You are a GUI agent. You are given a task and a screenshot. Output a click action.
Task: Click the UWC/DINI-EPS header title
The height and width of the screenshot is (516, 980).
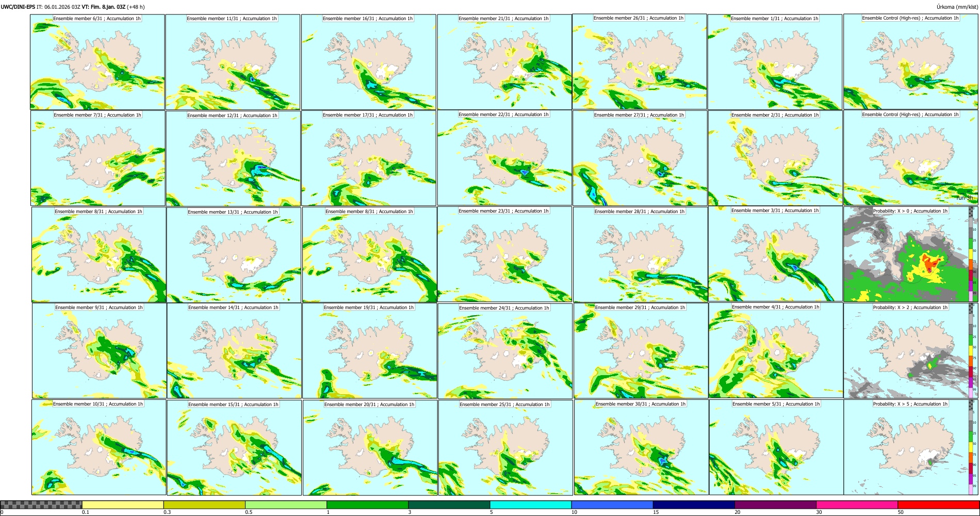tap(18, 7)
